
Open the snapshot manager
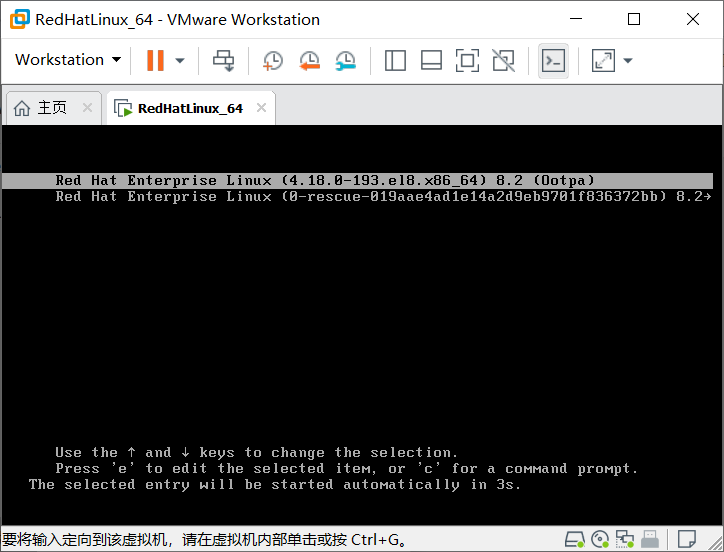pyautogui.click(x=345, y=61)
